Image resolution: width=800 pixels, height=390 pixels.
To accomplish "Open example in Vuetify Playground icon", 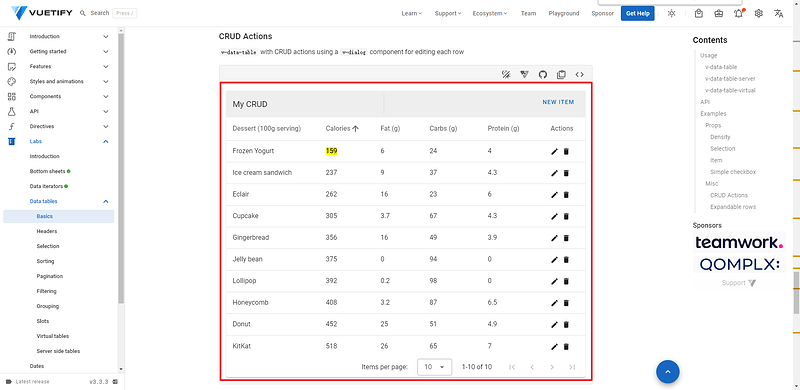I will [x=524, y=75].
